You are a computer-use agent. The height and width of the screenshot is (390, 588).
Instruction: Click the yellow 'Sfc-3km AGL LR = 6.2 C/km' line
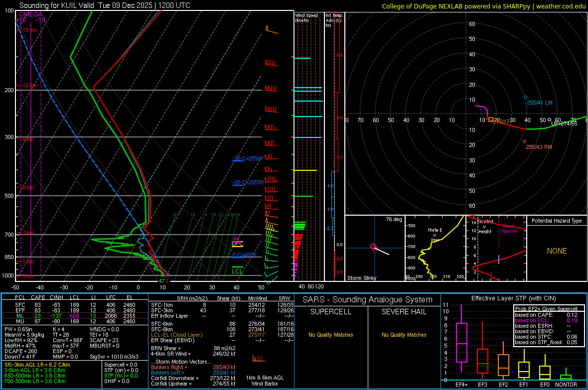tap(37, 365)
